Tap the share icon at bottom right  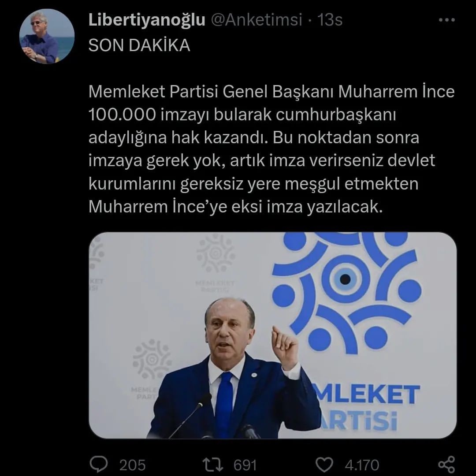tap(446, 465)
